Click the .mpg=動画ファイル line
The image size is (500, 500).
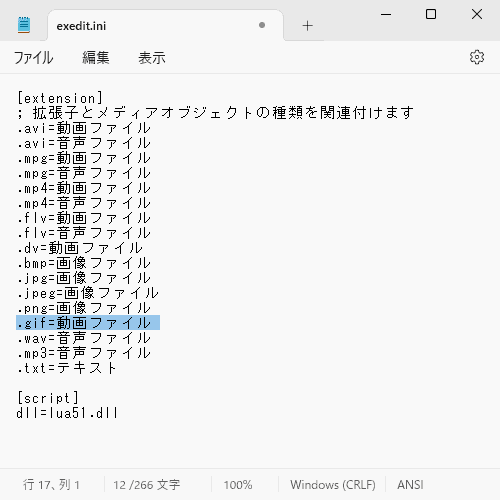pyautogui.click(x=84, y=158)
